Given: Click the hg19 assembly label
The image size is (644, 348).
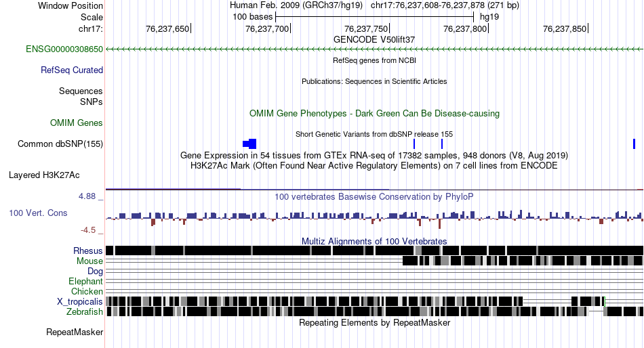Looking at the screenshot, I should (489, 17).
